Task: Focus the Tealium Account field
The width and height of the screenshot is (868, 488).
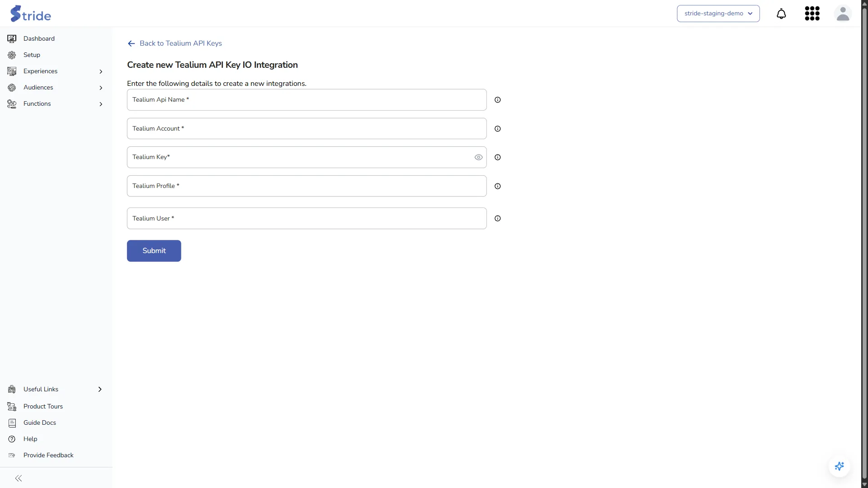Action: pos(307,129)
